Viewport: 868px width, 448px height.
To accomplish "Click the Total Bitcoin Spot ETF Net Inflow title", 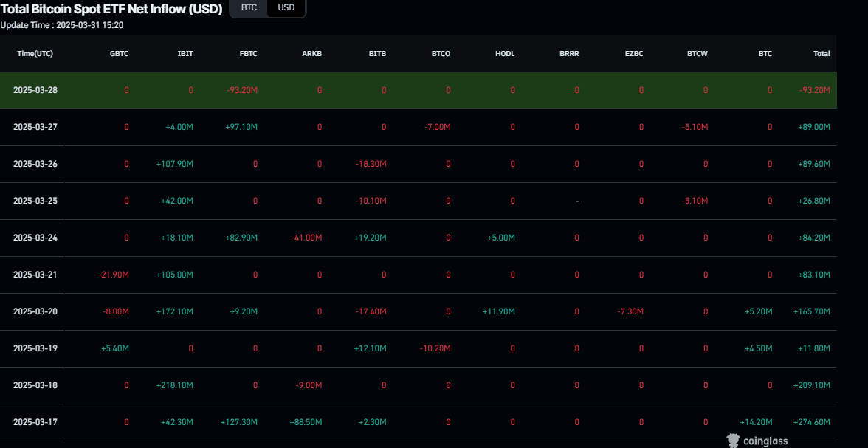I will point(111,9).
